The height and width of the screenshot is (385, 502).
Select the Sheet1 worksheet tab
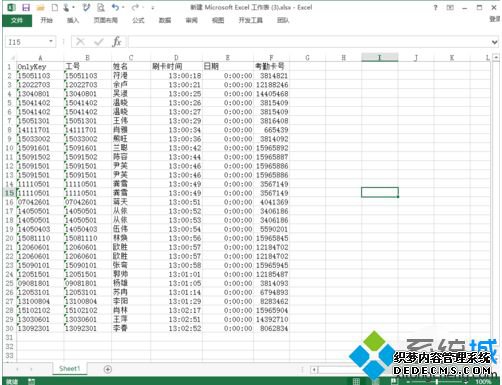pos(70,369)
